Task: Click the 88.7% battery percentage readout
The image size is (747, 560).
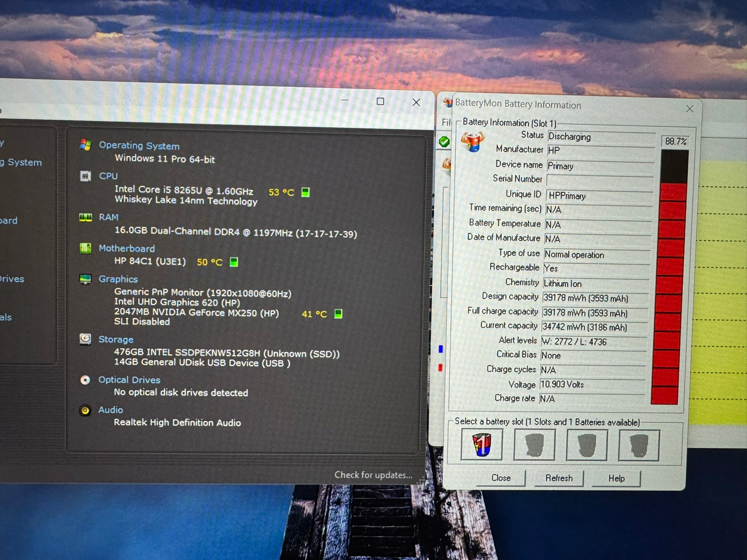Action: pos(676,141)
